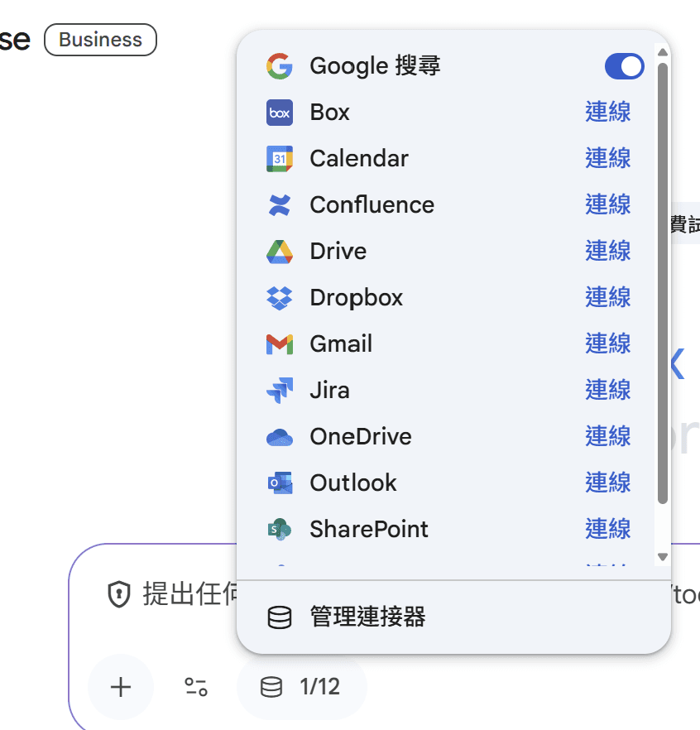Click the Calendar app icon

point(280,159)
